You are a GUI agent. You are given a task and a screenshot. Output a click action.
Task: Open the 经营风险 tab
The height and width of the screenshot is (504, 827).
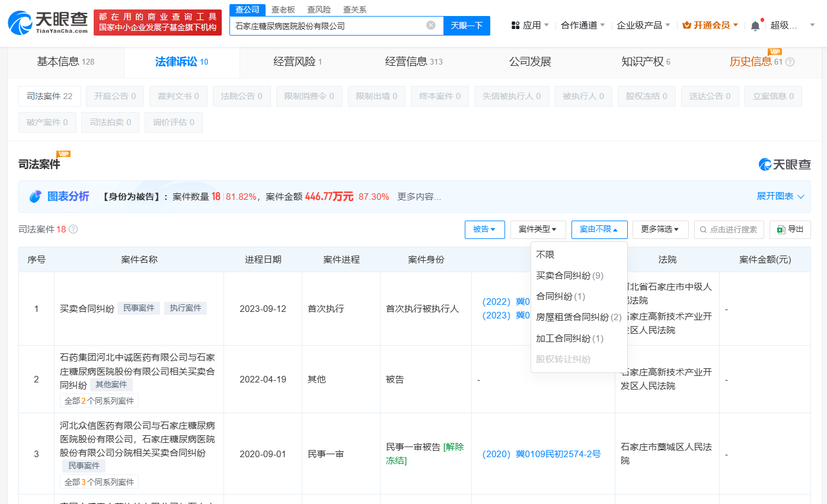[298, 62]
